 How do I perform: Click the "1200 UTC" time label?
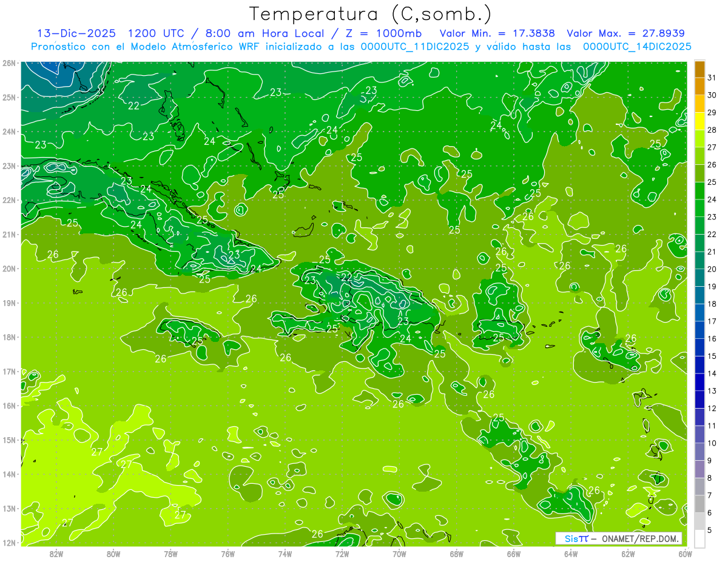[158, 33]
